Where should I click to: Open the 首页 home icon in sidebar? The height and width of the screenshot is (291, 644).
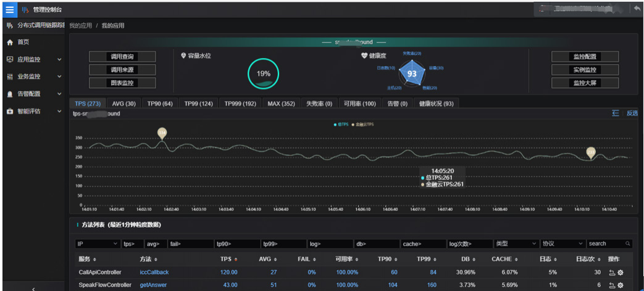(x=10, y=42)
